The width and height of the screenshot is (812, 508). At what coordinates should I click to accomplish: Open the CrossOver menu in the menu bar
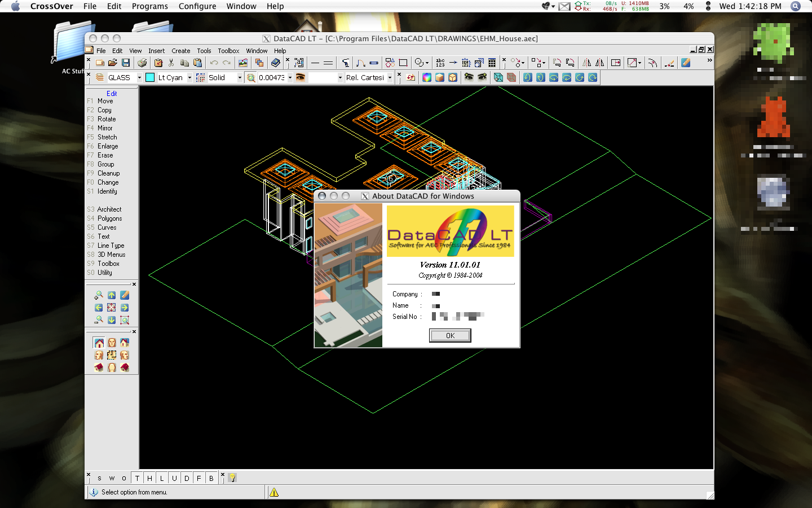(x=51, y=6)
